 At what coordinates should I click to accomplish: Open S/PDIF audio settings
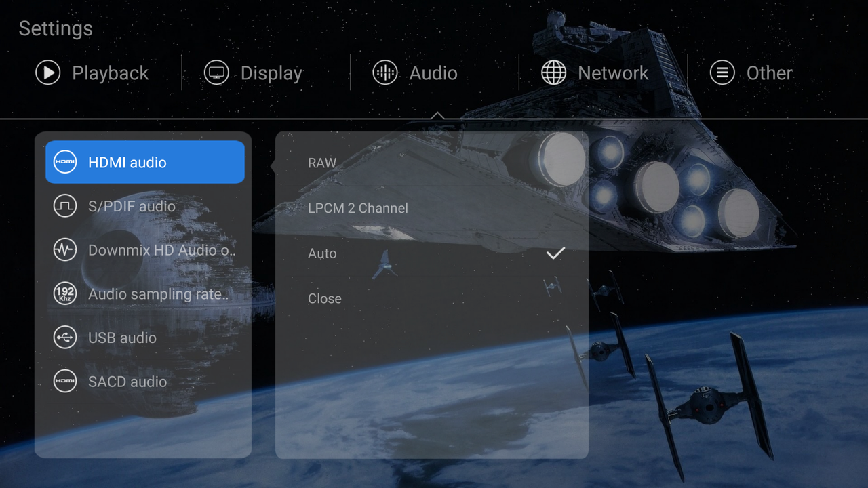pyautogui.click(x=145, y=206)
